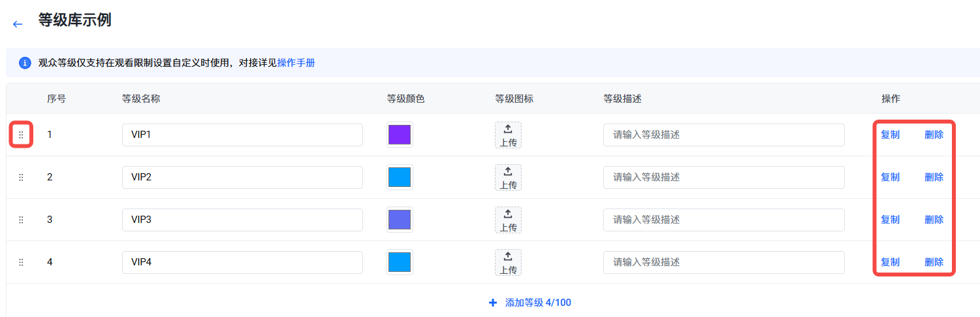Open the blue color swatch for VIP2
This screenshot has height=317, width=980.
(400, 177)
